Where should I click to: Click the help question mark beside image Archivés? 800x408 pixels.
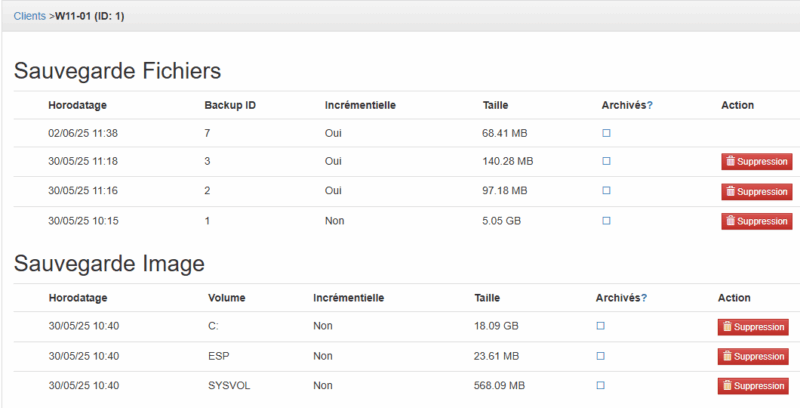[643, 297]
